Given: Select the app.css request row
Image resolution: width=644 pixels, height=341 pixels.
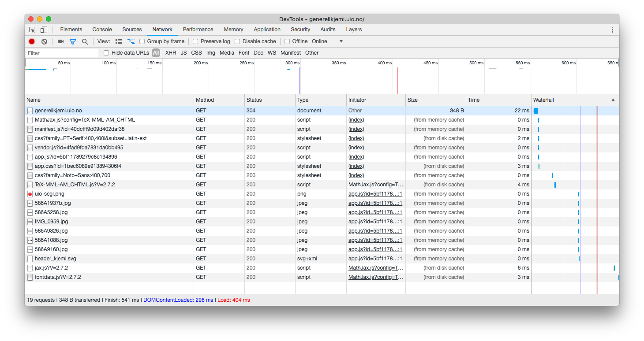Looking at the screenshot, I should coord(322,166).
